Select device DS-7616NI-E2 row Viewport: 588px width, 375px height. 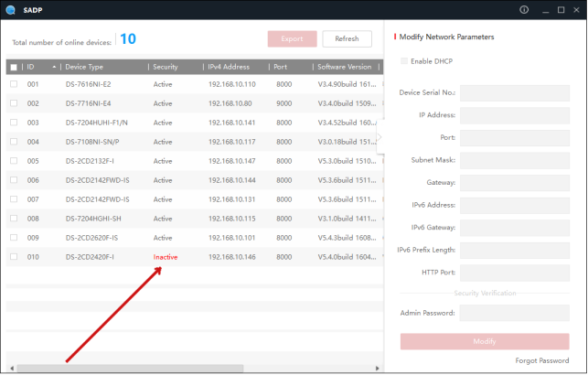click(x=194, y=84)
